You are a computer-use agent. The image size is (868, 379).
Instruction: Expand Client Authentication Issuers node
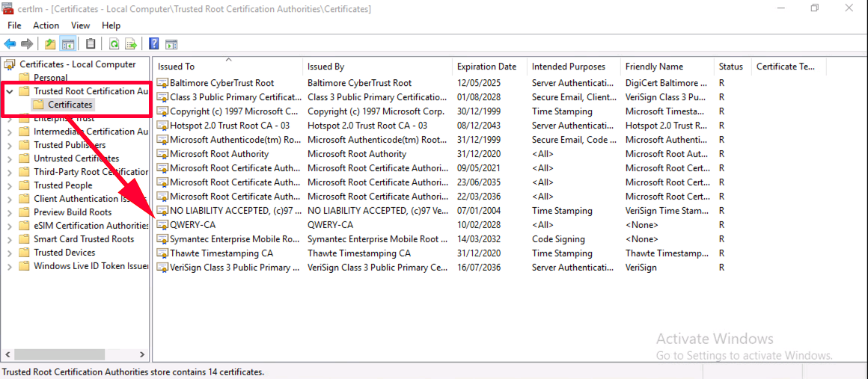point(10,199)
